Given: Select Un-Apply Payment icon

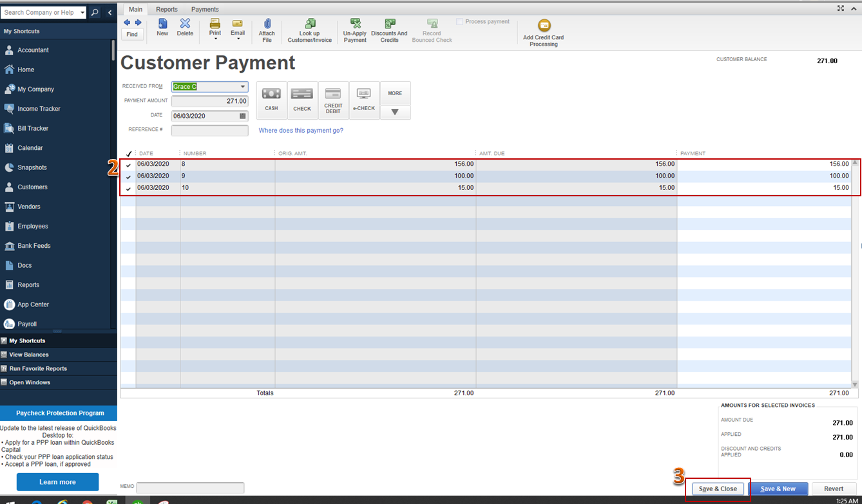Looking at the screenshot, I should [355, 24].
